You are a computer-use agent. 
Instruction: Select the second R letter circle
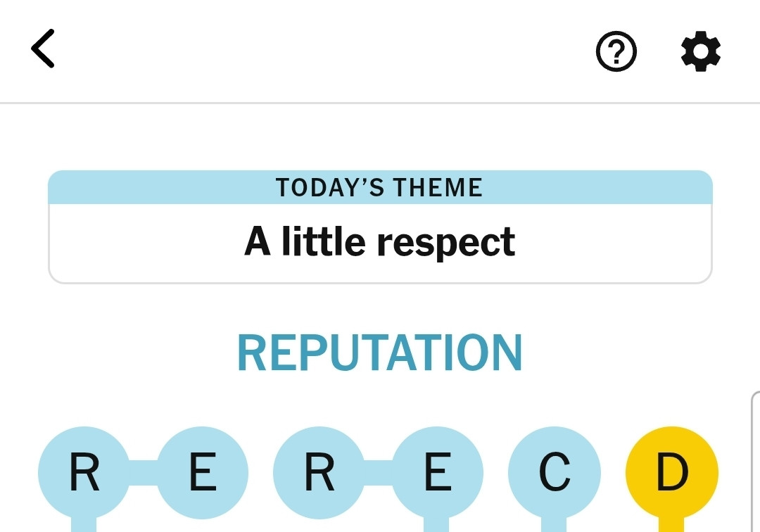pyautogui.click(x=319, y=472)
